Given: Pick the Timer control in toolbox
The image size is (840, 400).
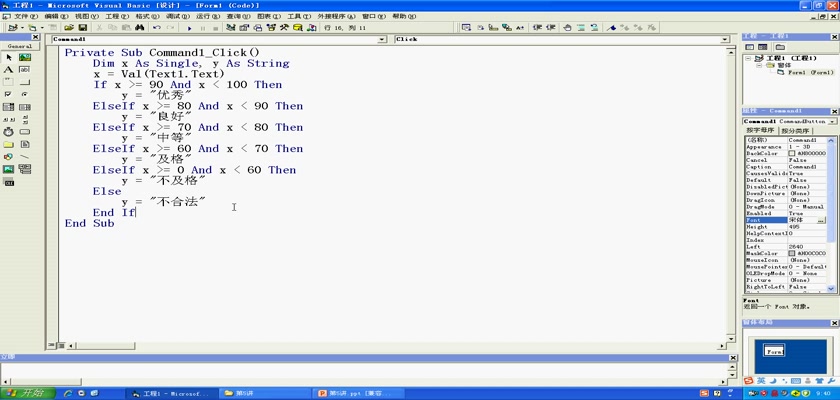Looking at the screenshot, I should click(9, 131).
